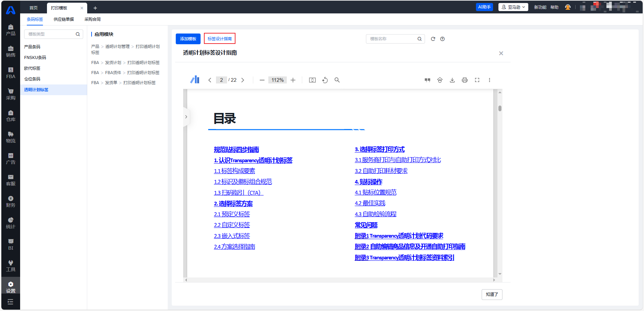Switch to the 供应链单据 tab

click(x=64, y=19)
